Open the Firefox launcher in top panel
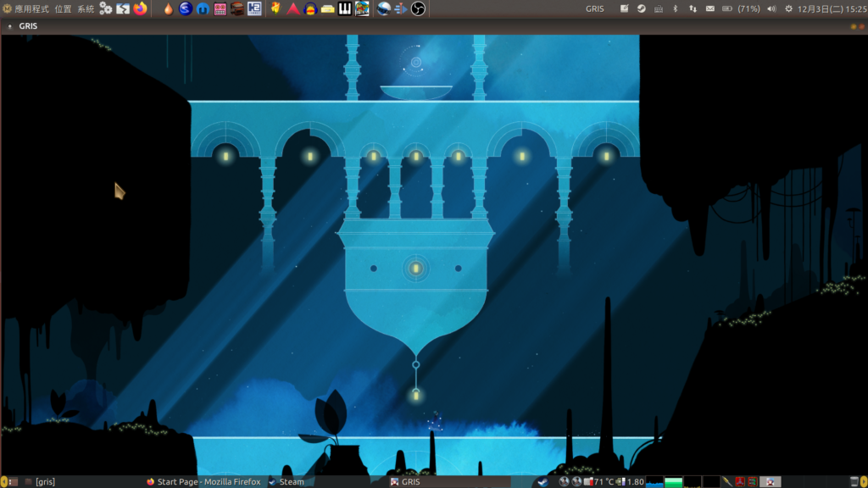Viewport: 868px width, 488px height. [140, 8]
